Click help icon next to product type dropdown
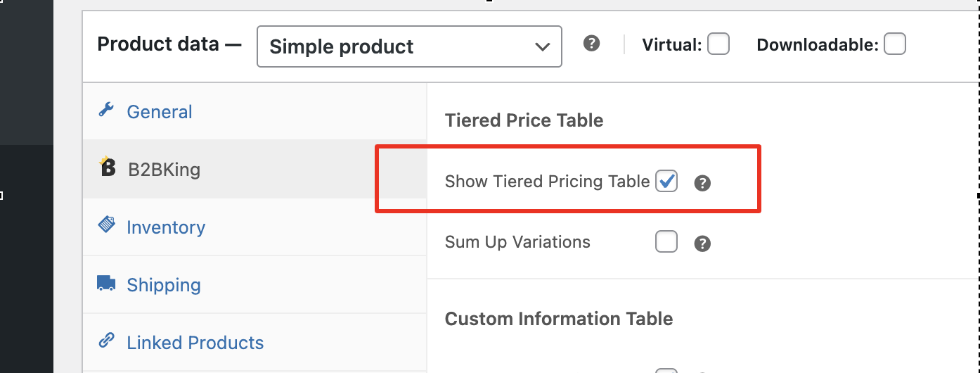Viewport: 980px width, 373px height. (592, 44)
